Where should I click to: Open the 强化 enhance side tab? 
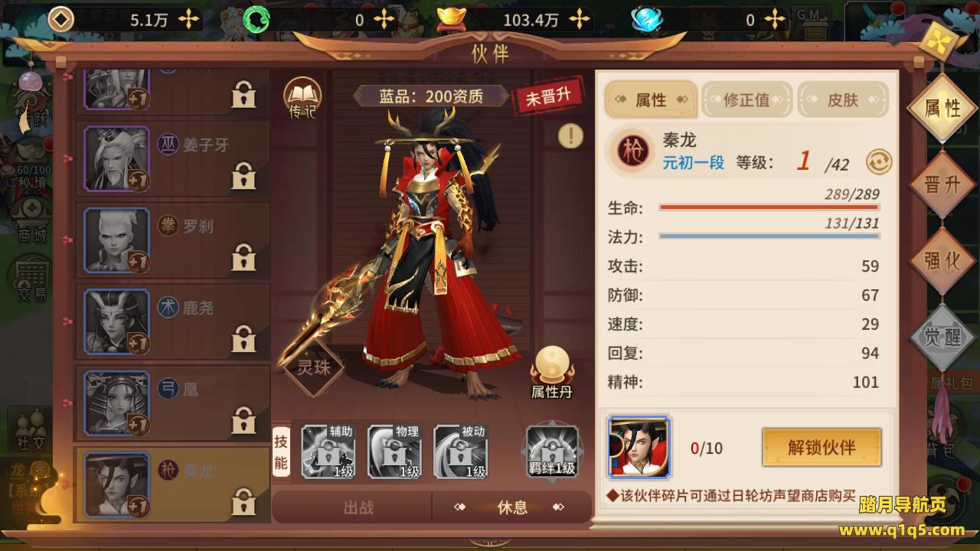tap(942, 261)
